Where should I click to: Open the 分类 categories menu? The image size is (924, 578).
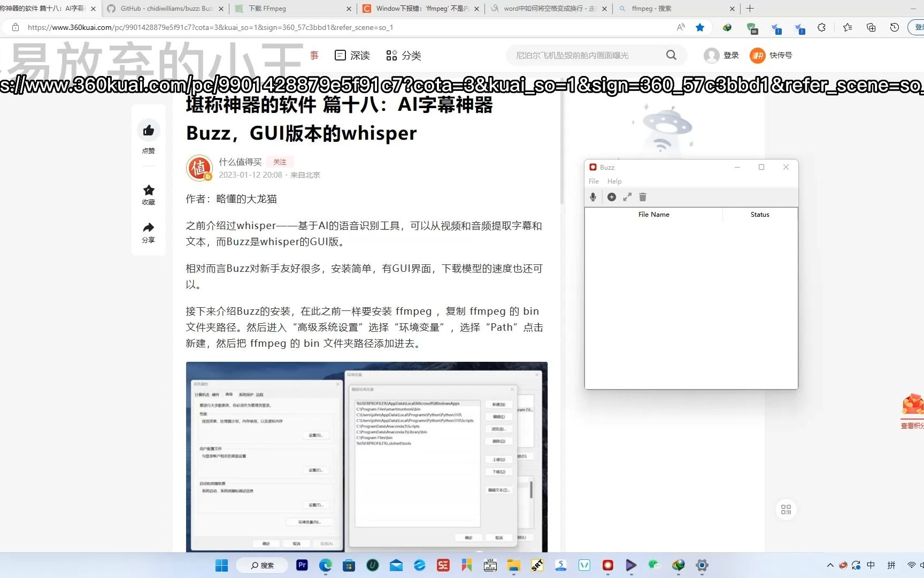(x=404, y=55)
